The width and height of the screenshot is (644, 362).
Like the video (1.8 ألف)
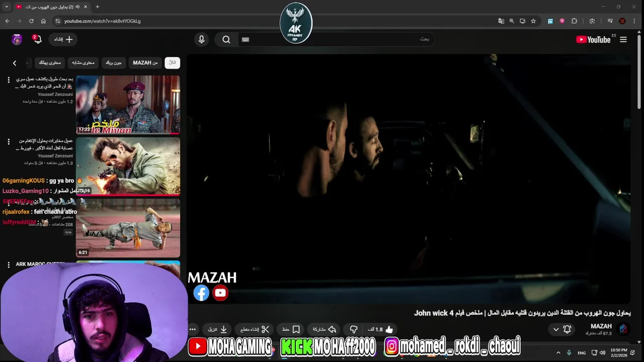[381, 329]
